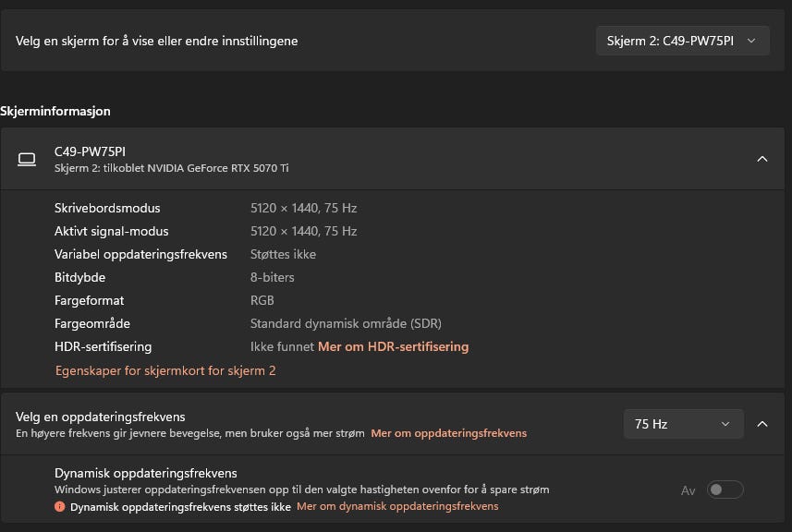
Task: Click the "Velg en oppdateringsfrekvens" title
Action: (x=101, y=417)
